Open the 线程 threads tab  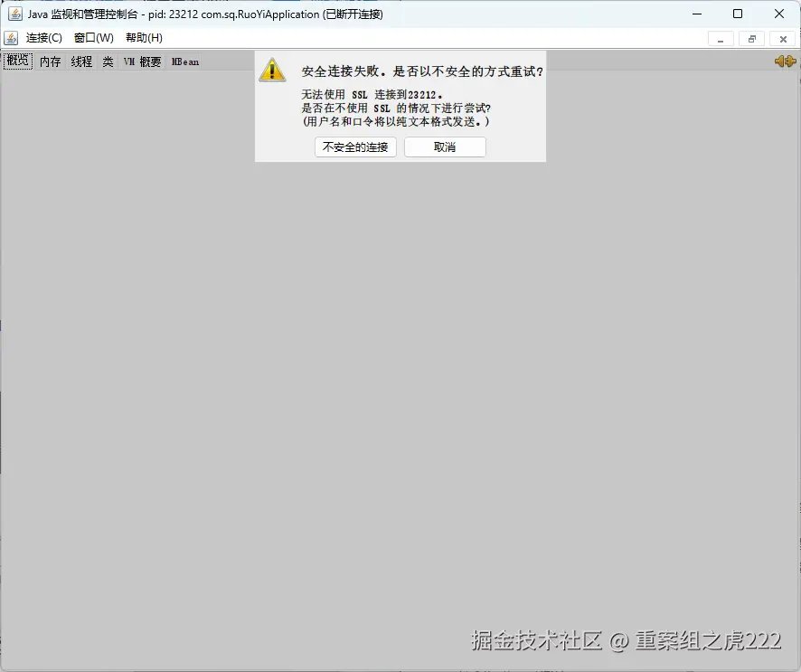click(x=80, y=61)
